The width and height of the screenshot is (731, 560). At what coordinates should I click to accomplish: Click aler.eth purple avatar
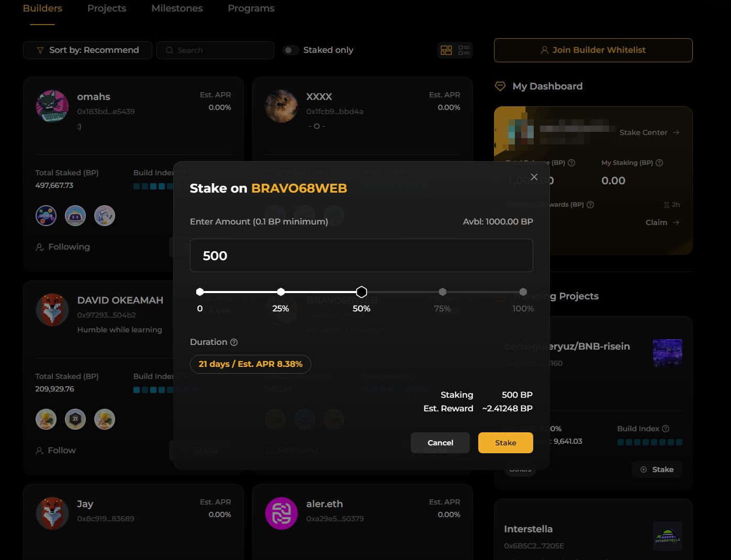[x=282, y=513]
